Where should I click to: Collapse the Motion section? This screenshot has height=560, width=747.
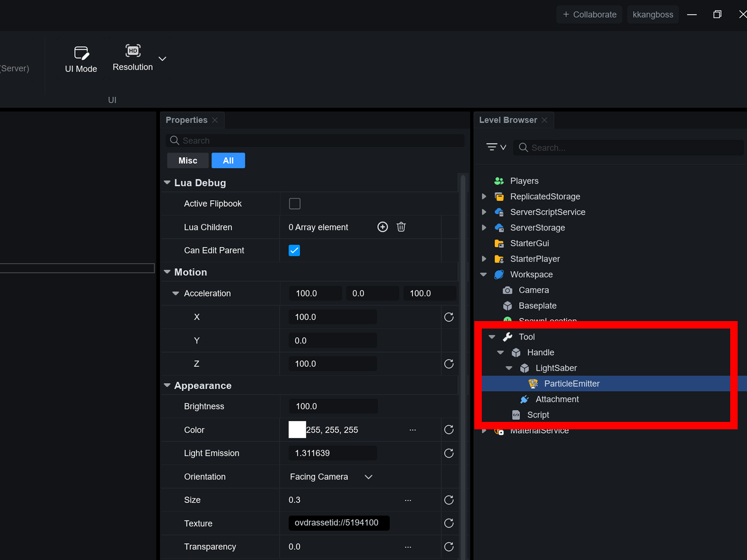(x=167, y=272)
